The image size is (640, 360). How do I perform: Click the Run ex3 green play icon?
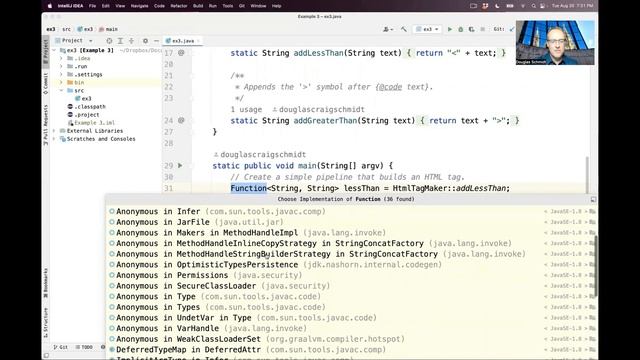(450, 29)
